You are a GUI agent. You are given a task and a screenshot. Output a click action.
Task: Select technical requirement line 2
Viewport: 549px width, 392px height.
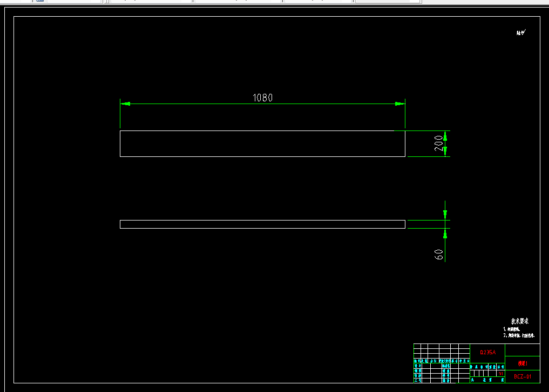tap(519, 335)
